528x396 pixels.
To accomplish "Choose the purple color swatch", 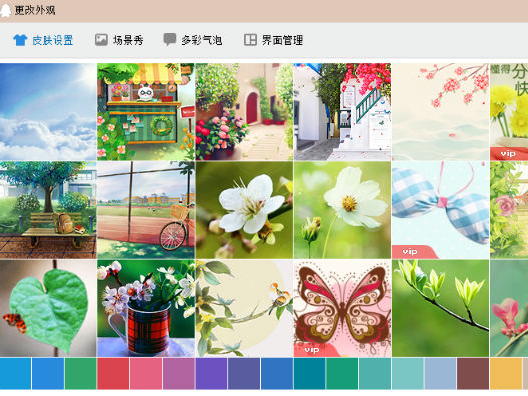I will pos(211,373).
